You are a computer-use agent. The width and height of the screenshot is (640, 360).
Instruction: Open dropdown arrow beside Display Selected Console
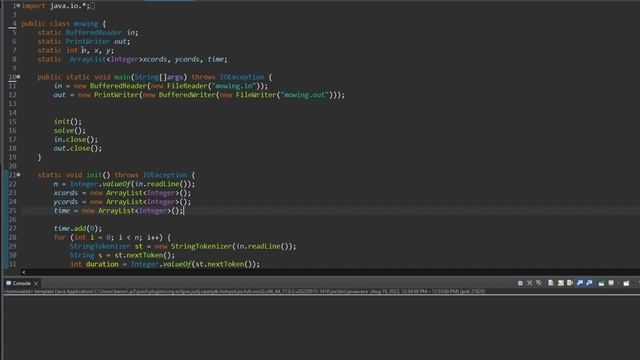click(x=618, y=283)
